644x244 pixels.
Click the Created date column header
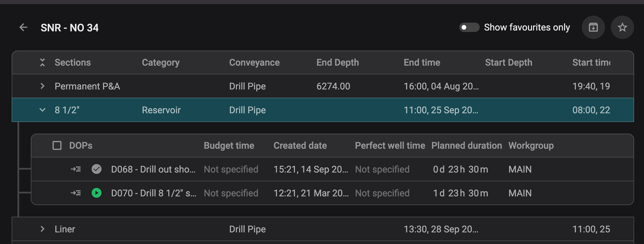300,146
